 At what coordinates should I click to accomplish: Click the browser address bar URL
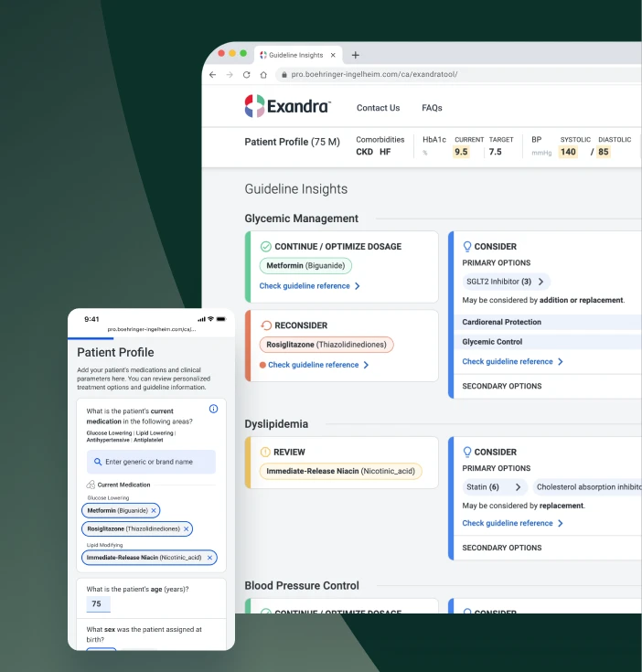(x=374, y=75)
